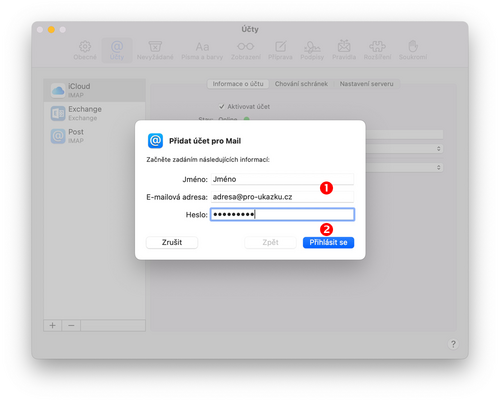
Task: Open the Zobrazení viewing preferences
Action: pos(246,50)
